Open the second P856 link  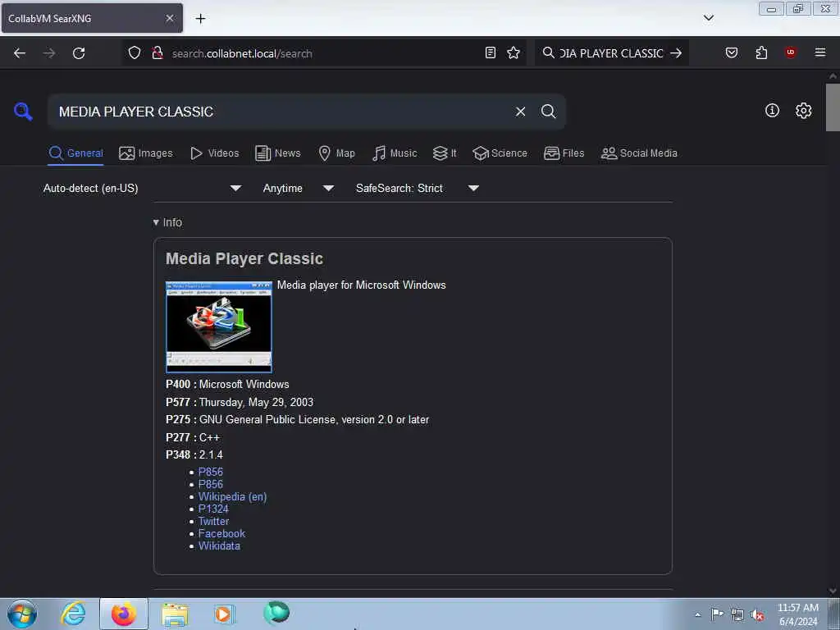point(211,484)
